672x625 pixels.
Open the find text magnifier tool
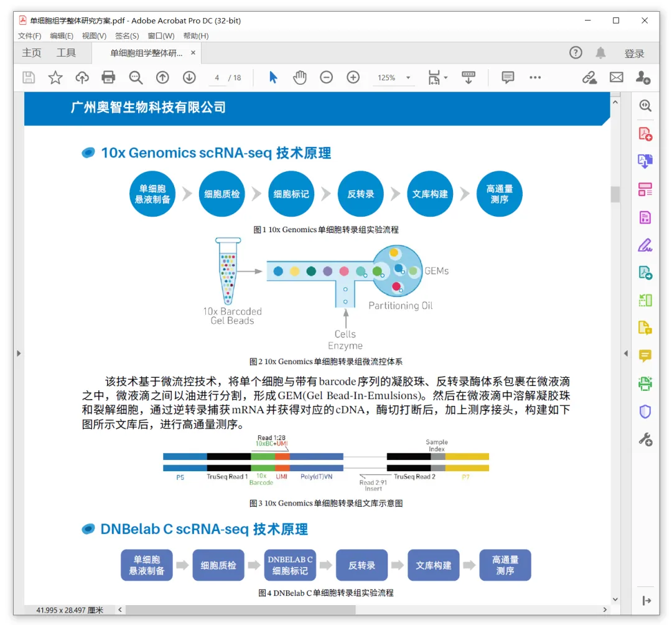tap(136, 78)
